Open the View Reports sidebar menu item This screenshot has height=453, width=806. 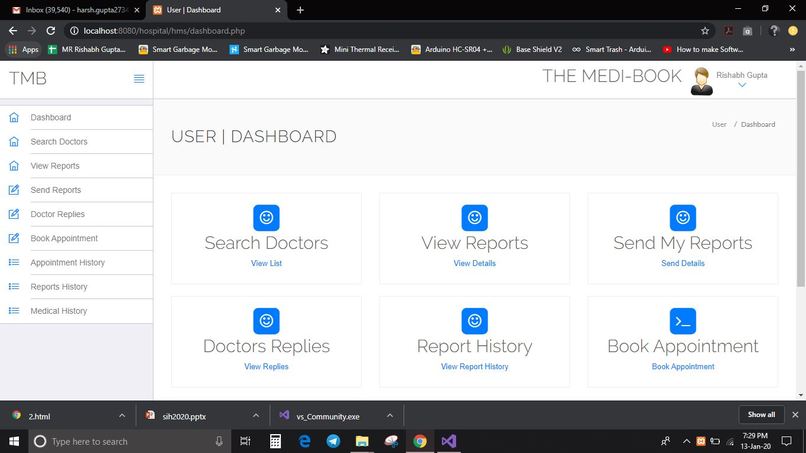[x=77, y=166]
